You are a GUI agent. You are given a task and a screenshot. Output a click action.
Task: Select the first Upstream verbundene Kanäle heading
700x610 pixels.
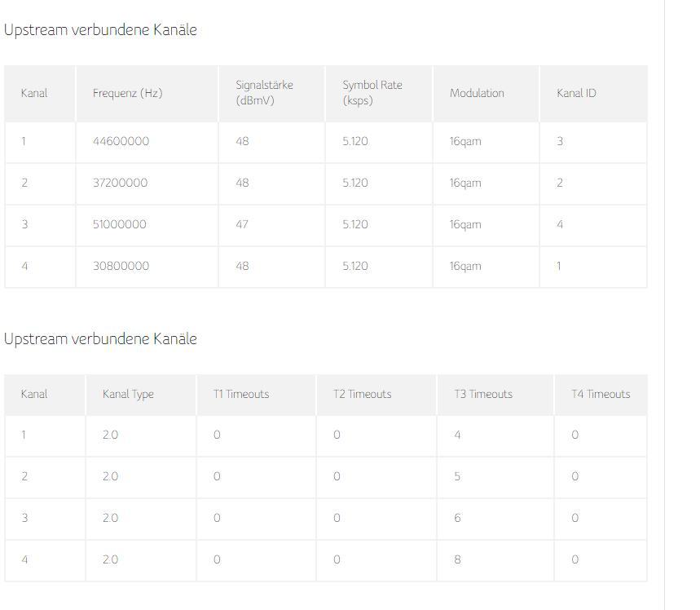click(x=100, y=30)
